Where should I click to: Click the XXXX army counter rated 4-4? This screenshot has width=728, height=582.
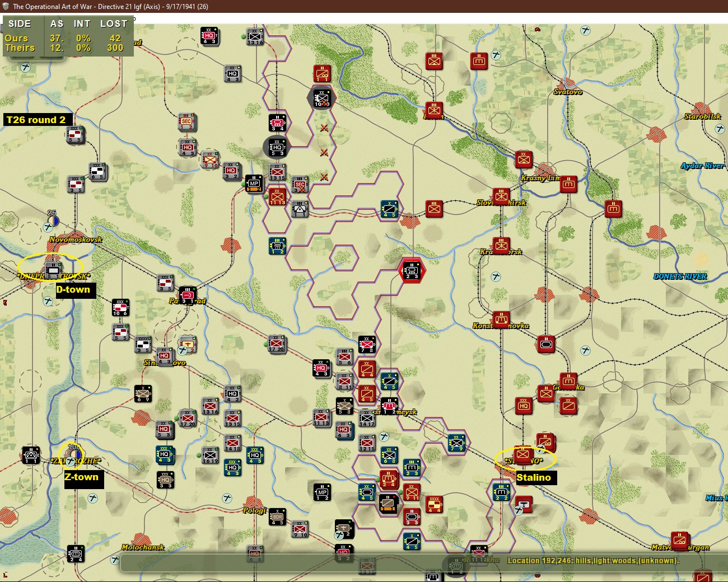[x=434, y=504]
